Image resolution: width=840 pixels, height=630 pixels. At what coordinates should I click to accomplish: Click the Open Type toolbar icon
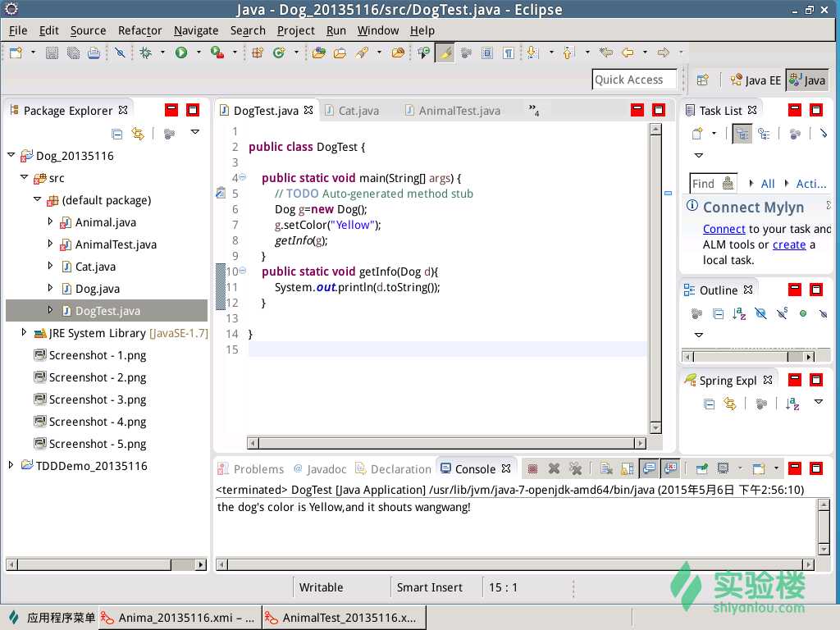point(319,52)
